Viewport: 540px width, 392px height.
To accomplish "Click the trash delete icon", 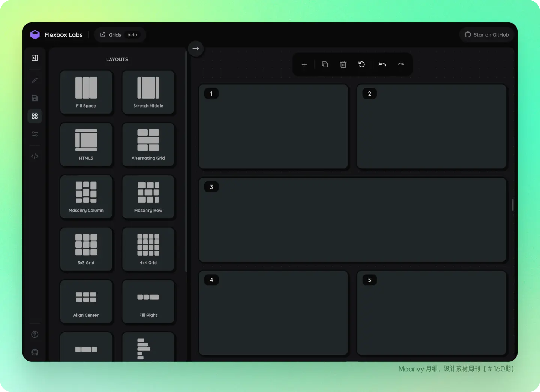I will pyautogui.click(x=343, y=64).
